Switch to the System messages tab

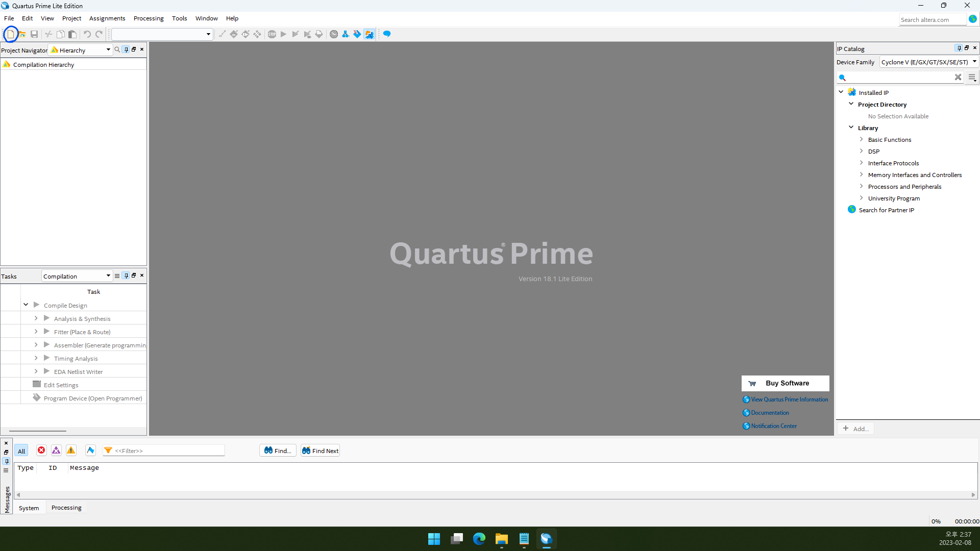coord(29,508)
